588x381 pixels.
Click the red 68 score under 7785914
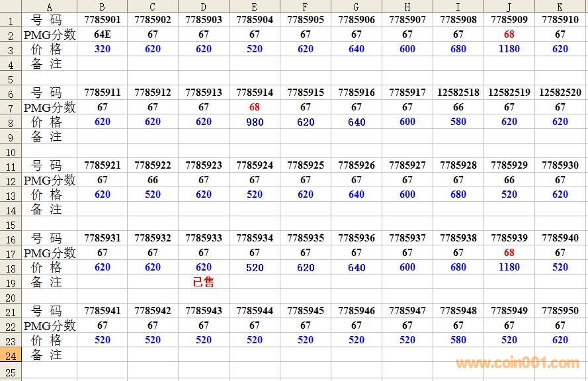pos(255,107)
